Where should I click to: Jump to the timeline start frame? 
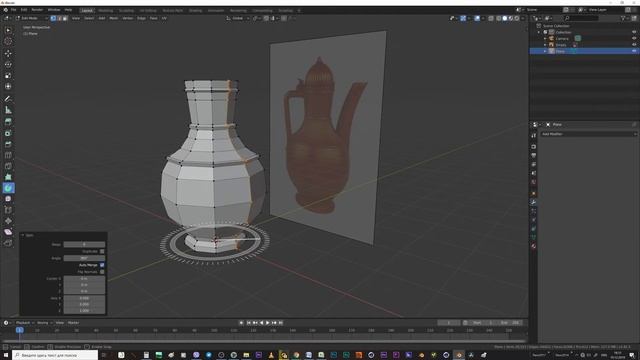(249, 323)
